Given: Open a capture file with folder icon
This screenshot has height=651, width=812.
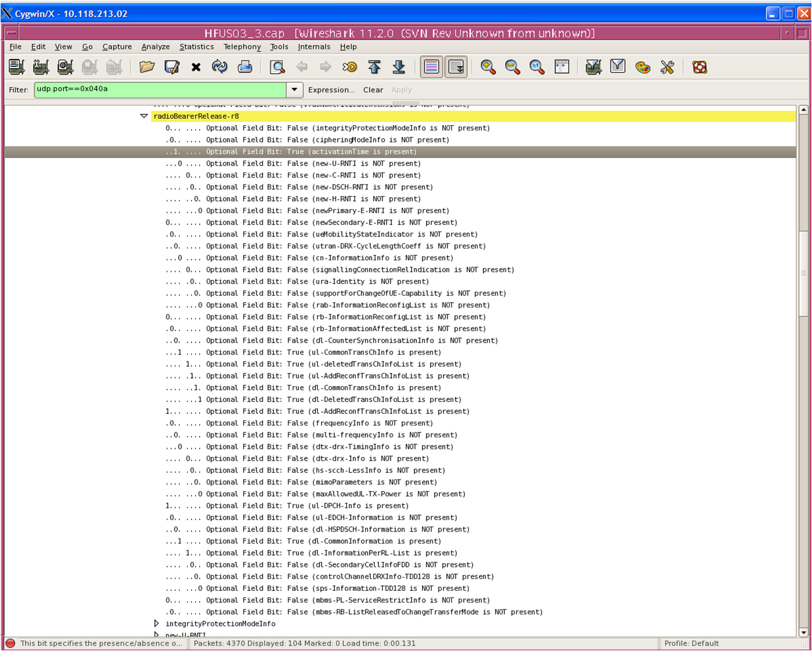Looking at the screenshot, I should tap(147, 67).
